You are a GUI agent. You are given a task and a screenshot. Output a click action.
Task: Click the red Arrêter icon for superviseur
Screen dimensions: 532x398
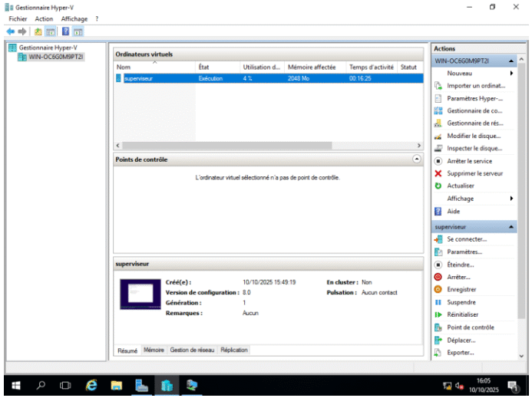438,277
